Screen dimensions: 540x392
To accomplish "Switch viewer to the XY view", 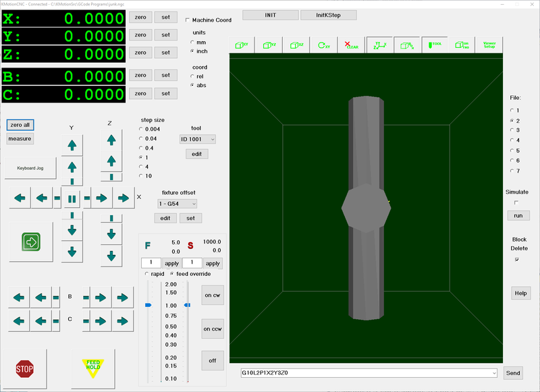I will coord(241,45).
